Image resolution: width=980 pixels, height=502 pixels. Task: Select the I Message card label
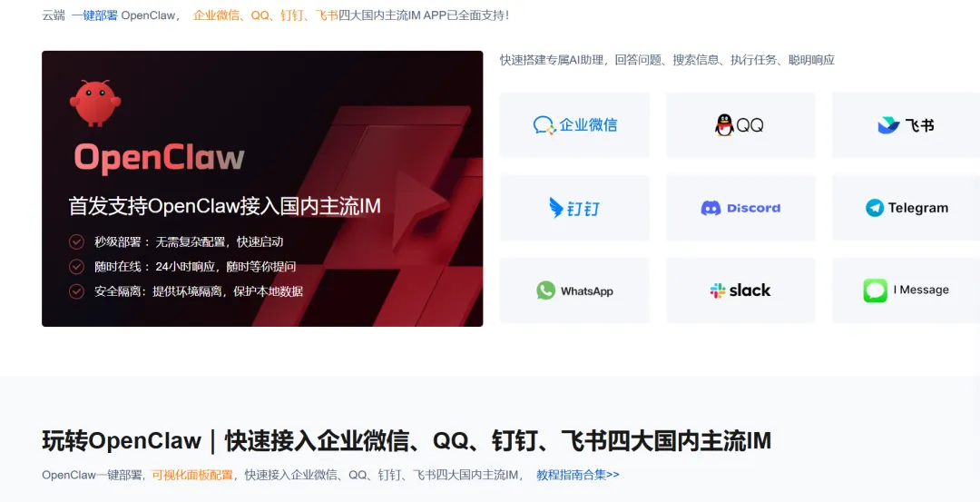click(921, 290)
